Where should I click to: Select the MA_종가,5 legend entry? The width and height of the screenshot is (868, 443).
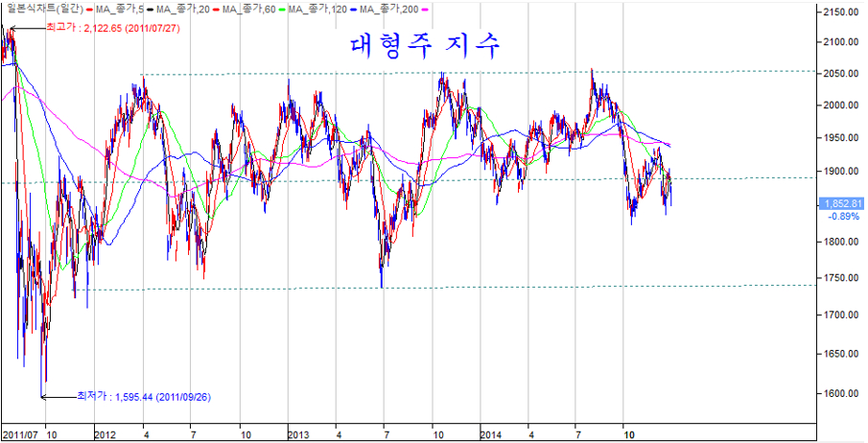click(x=121, y=10)
